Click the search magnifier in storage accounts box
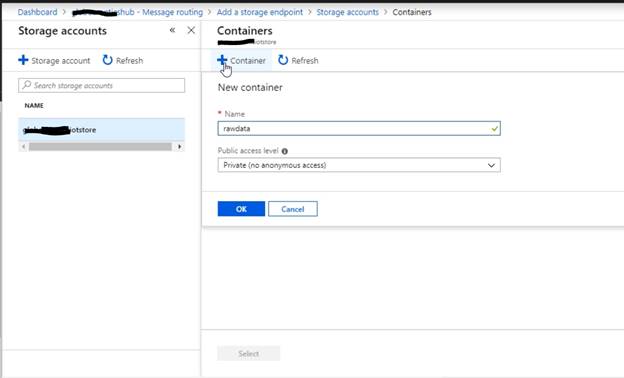 tap(27, 85)
